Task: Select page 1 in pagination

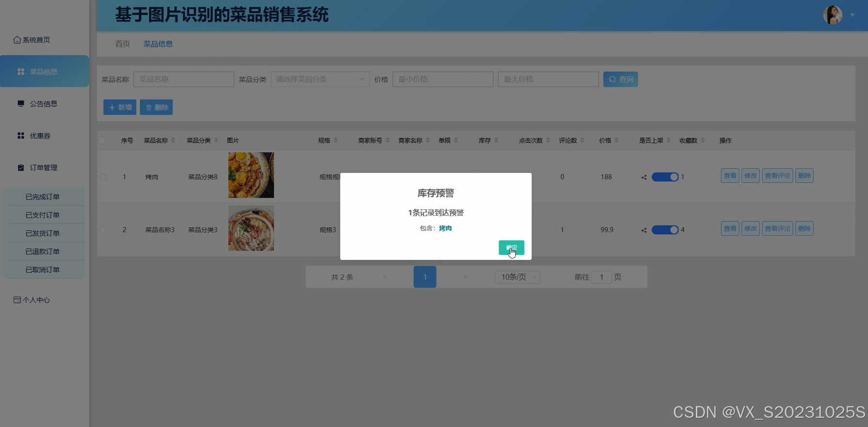Action: click(425, 277)
